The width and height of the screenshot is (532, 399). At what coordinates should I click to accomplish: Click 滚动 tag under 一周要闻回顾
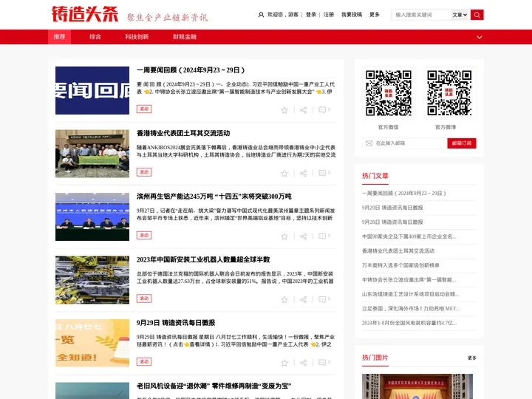[144, 109]
